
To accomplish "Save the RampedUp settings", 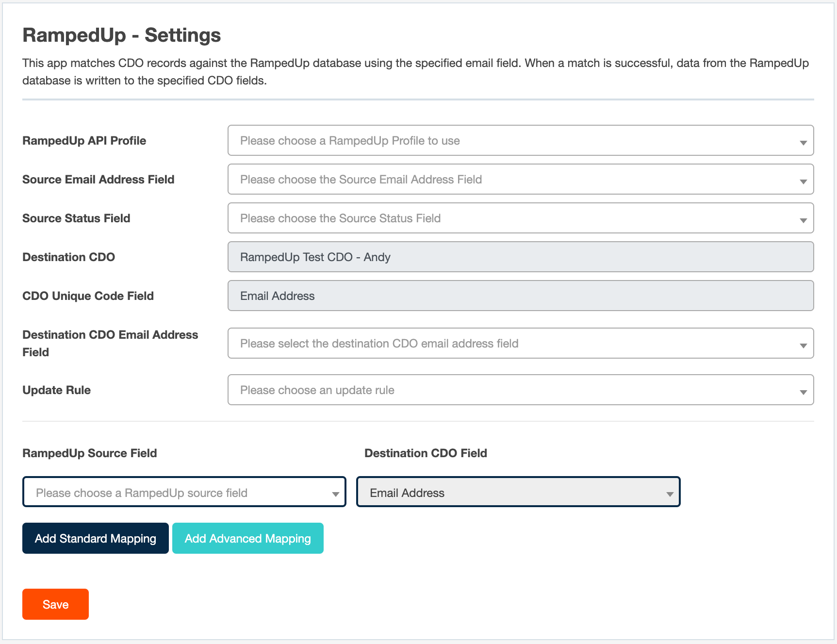I will coord(55,604).
